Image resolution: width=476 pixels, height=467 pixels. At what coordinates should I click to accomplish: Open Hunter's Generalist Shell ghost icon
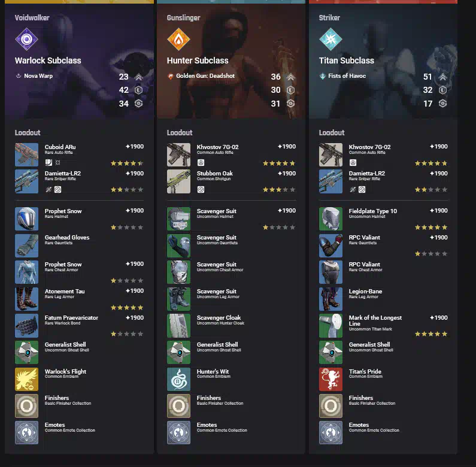(x=179, y=353)
